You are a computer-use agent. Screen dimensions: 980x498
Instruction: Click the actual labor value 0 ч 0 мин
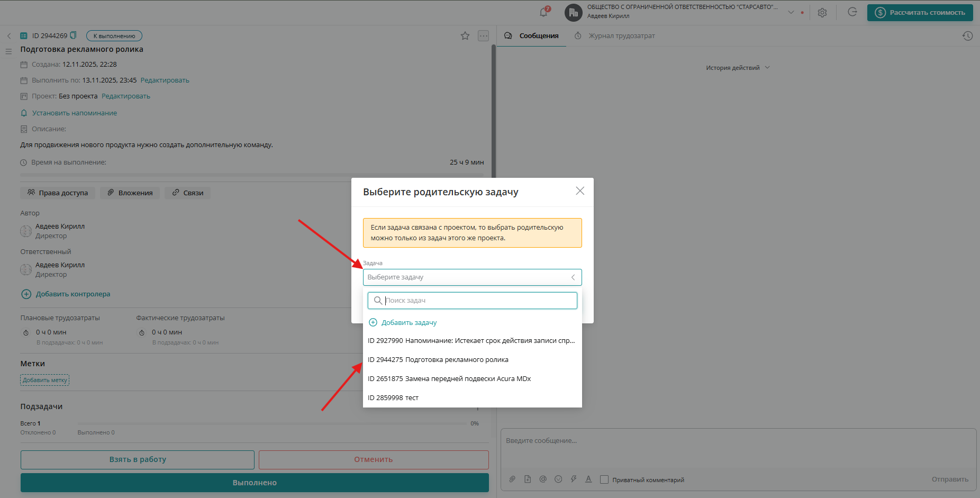pyautogui.click(x=167, y=332)
